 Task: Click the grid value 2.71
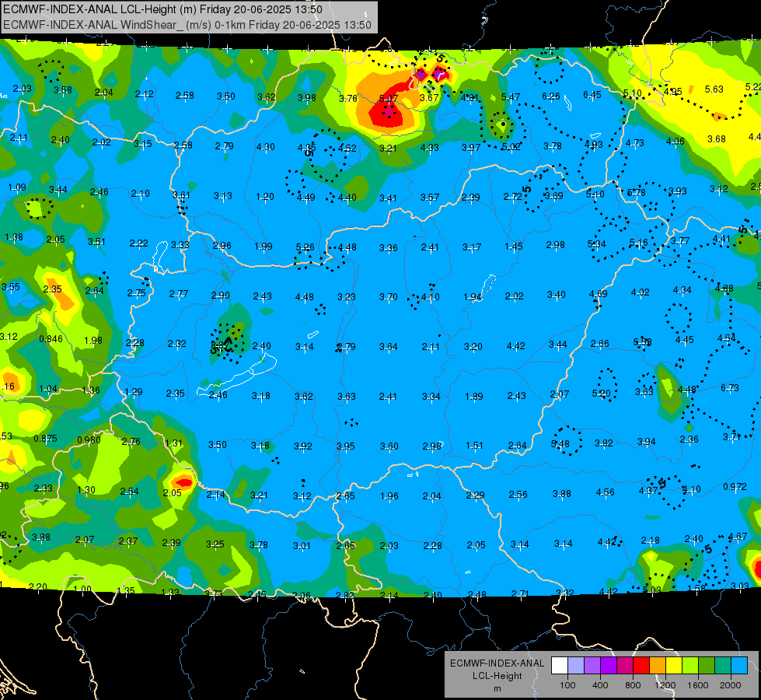coord(520,594)
